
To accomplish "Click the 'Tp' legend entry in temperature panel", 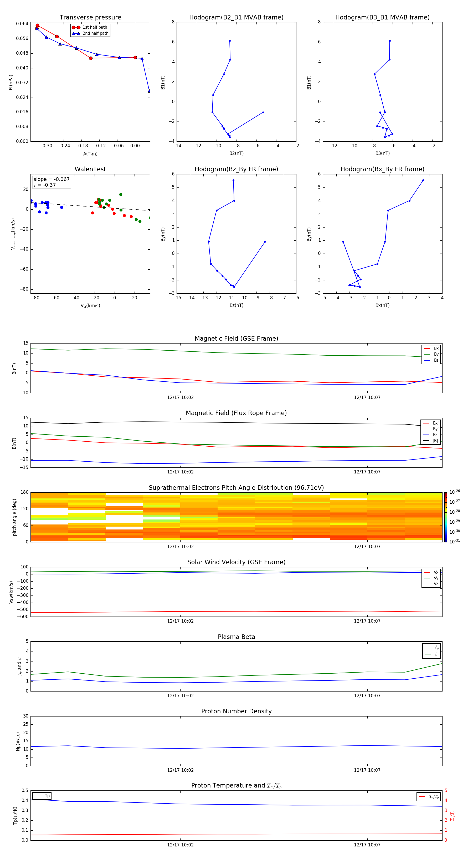I will tap(42, 796).
